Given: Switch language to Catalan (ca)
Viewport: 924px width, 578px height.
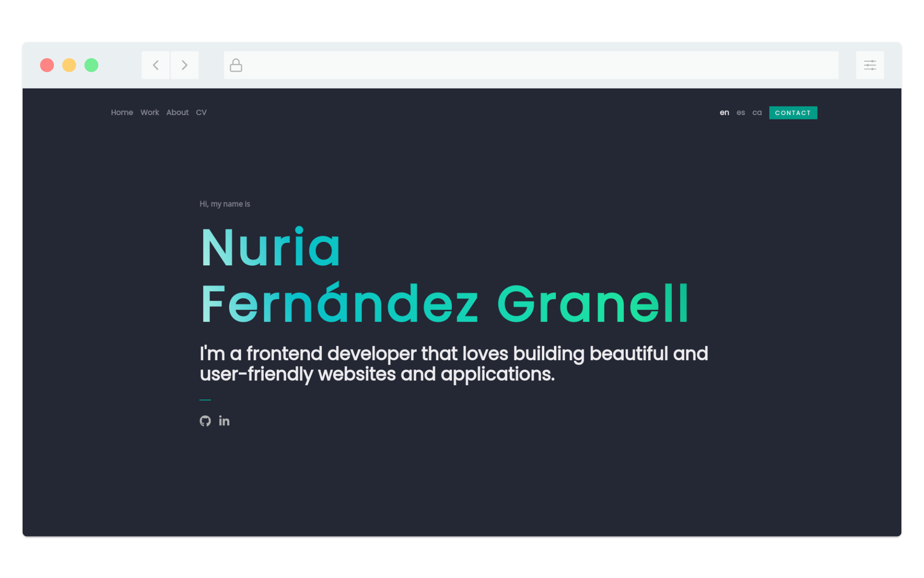Looking at the screenshot, I should click(757, 112).
